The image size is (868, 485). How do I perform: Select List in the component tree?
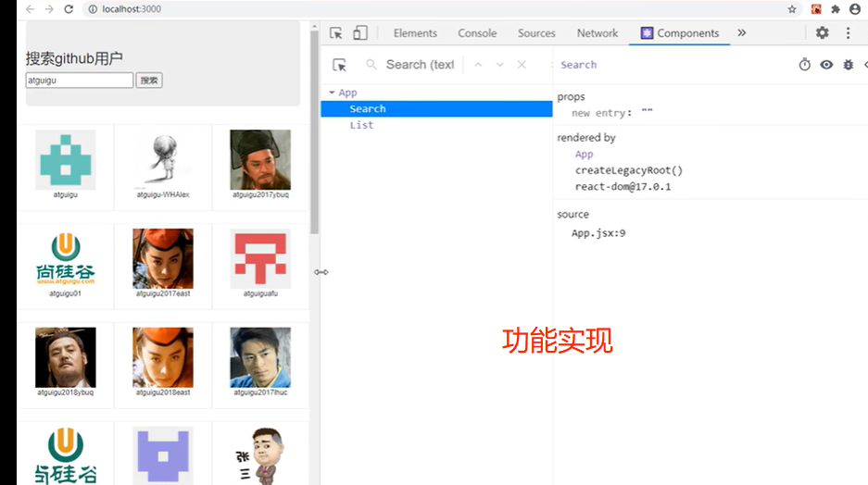pos(361,125)
